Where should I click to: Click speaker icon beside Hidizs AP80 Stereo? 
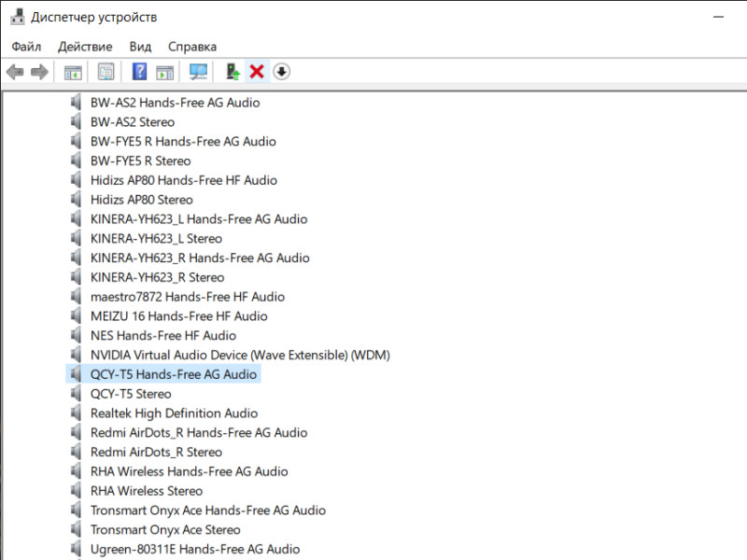76,200
